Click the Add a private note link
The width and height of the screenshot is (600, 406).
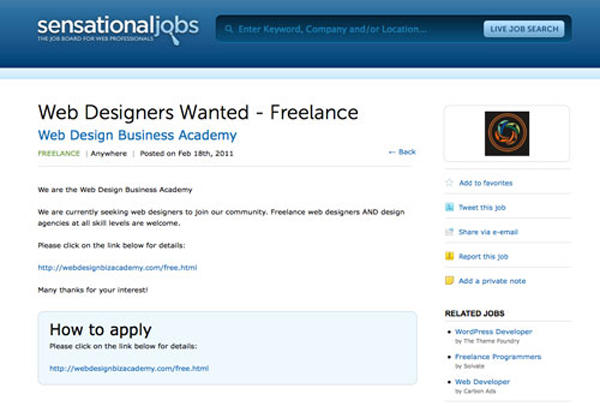pos(492,281)
